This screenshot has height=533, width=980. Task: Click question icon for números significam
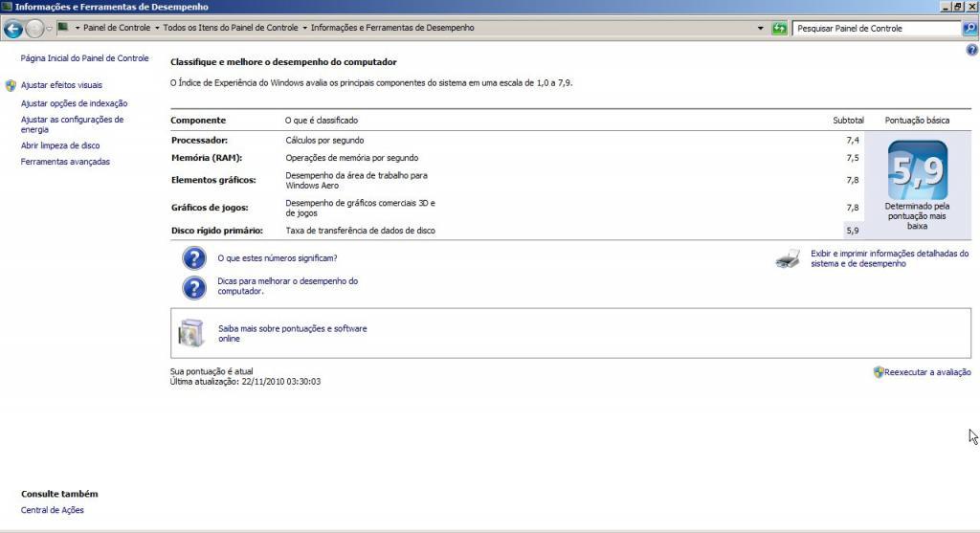[193, 258]
